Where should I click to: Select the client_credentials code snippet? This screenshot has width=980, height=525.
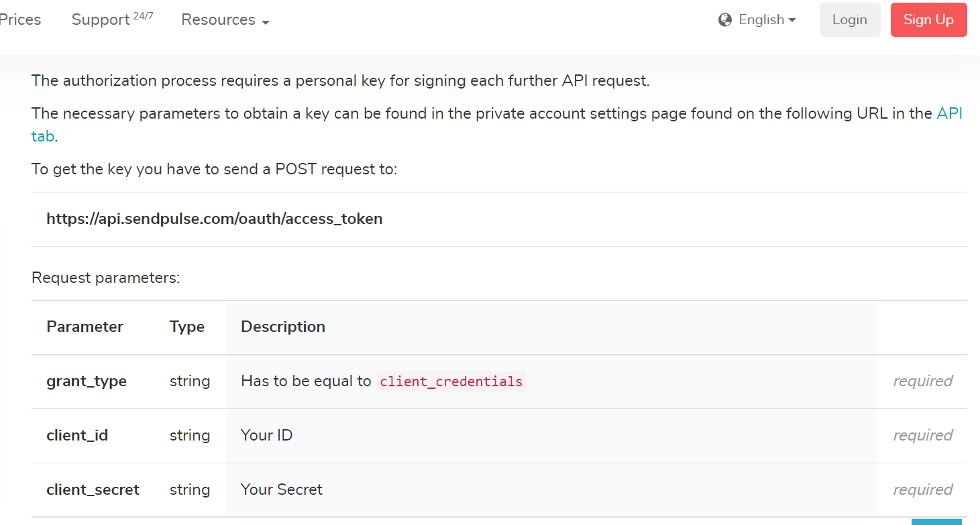click(x=451, y=382)
